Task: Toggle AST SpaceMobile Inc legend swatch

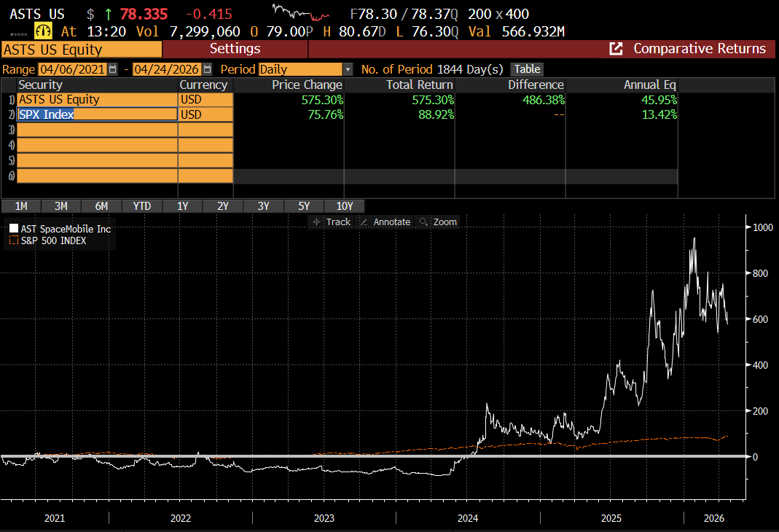Action: (14, 229)
